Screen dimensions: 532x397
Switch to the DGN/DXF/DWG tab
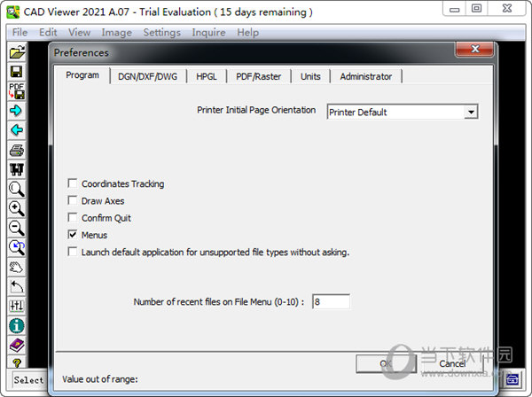147,76
